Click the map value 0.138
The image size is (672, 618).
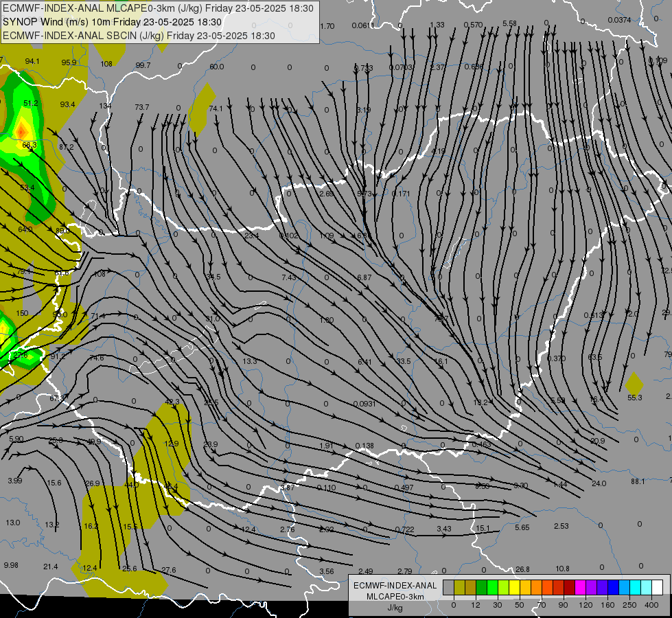coord(364,446)
